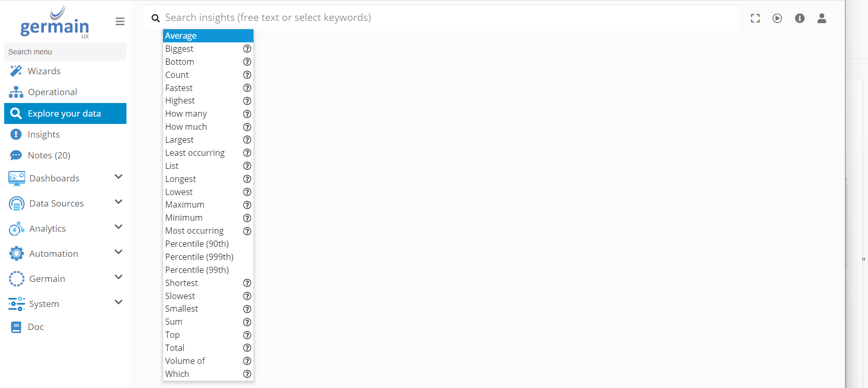Focus the Search menu box
The width and height of the screenshot is (868, 388).
(65, 52)
